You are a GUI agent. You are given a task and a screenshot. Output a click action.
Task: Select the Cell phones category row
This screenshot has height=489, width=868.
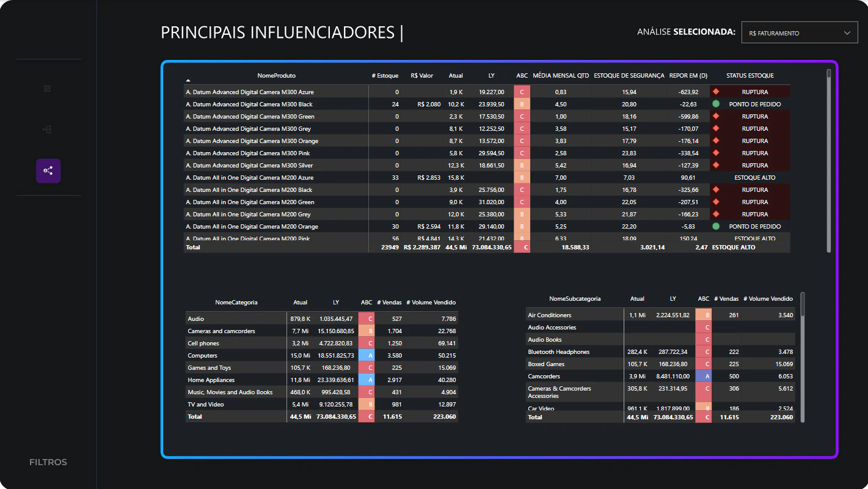(321, 343)
